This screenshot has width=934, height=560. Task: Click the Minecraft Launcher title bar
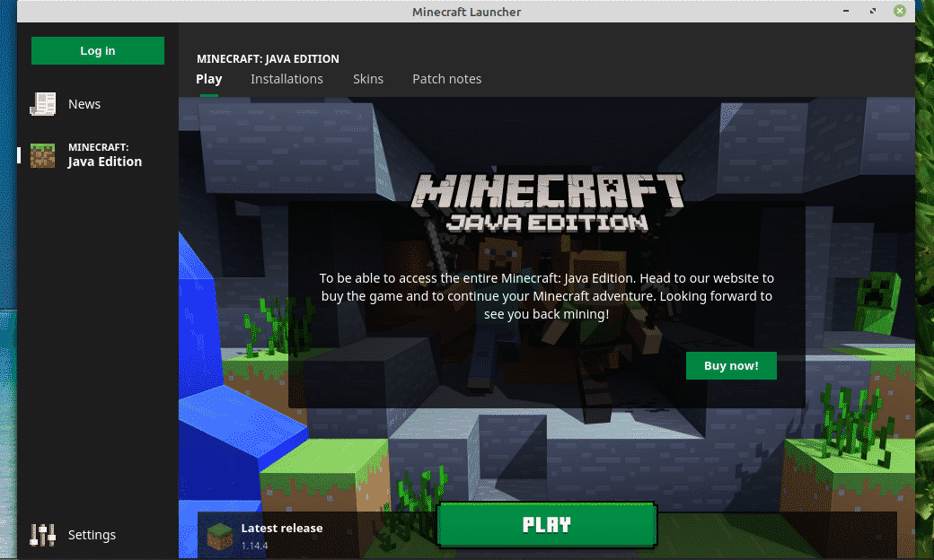click(466, 12)
